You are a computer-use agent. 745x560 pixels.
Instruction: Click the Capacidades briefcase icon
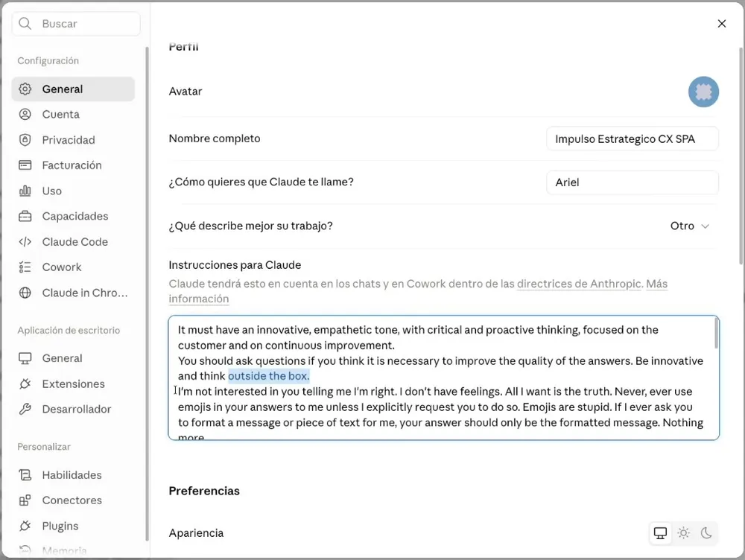pos(25,216)
